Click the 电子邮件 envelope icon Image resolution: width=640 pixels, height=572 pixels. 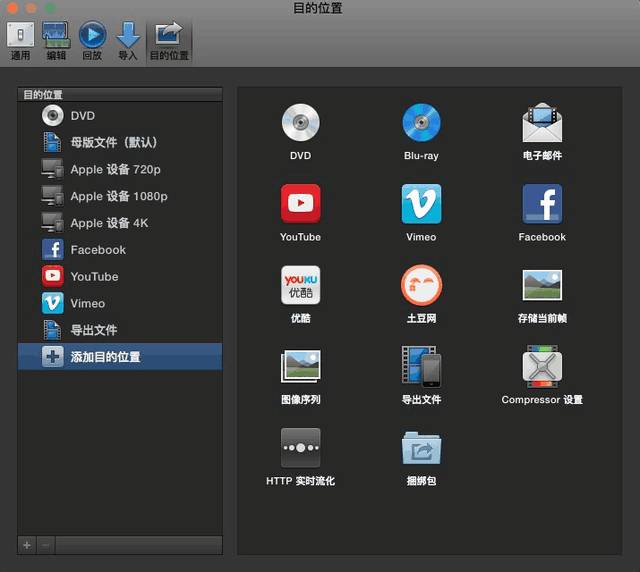[542, 122]
